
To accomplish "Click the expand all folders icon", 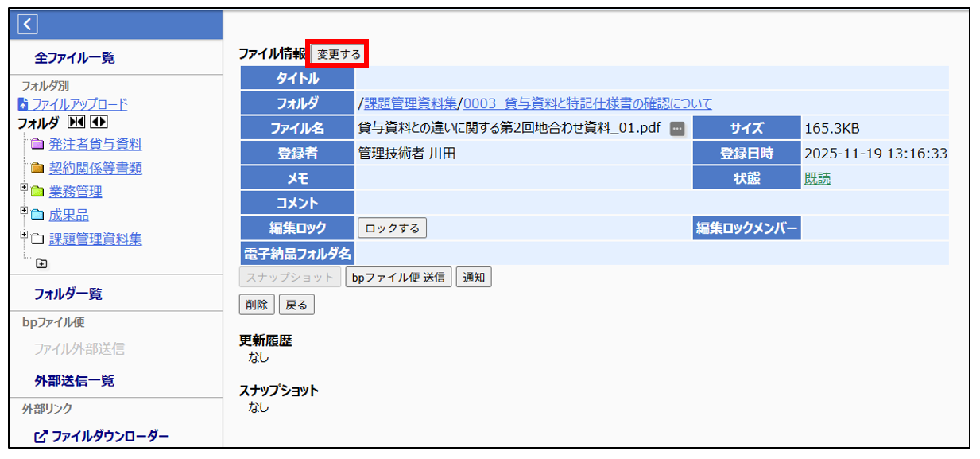I will point(99,123).
